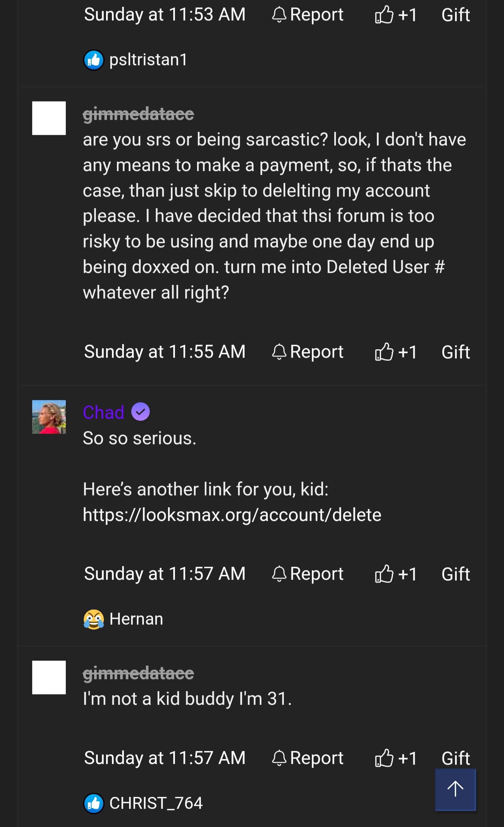Open Chad's profile picture
The width and height of the screenshot is (504, 827).
click(x=49, y=417)
